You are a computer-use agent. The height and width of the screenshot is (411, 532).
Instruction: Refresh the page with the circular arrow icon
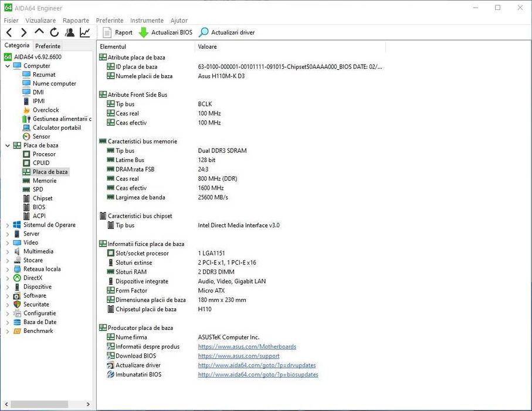[55, 33]
